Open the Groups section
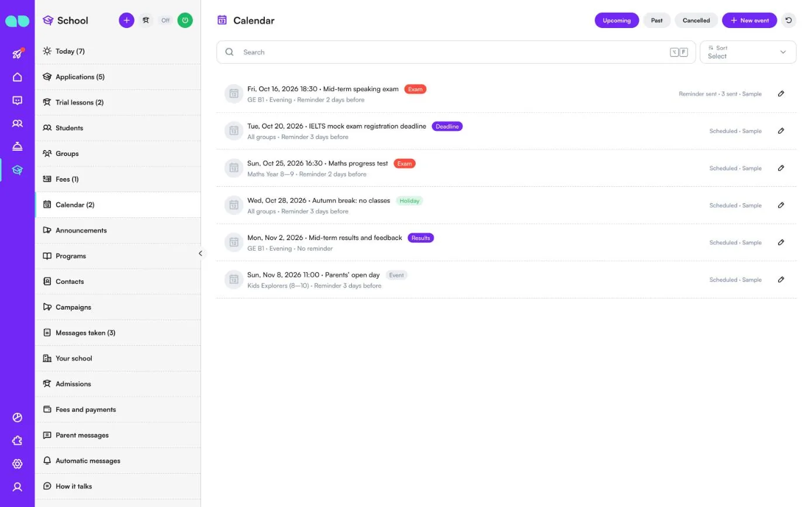 coord(118,154)
